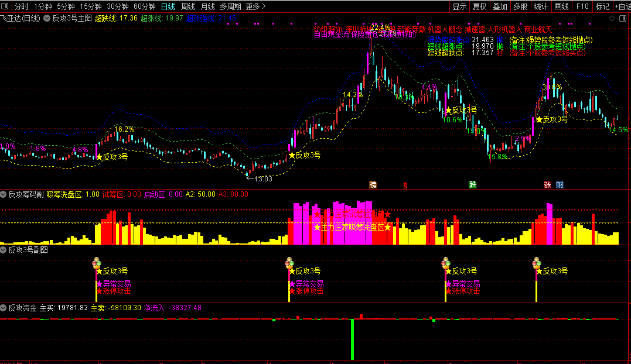The image size is (631, 364).
Task: Click the 财 blue marker icon
Action: coord(560,185)
